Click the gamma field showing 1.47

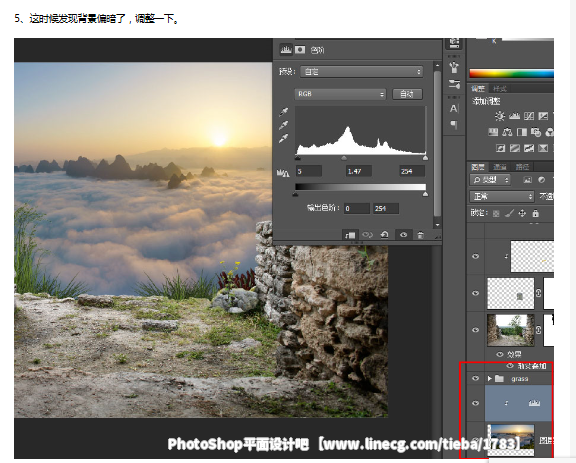pyautogui.click(x=359, y=171)
